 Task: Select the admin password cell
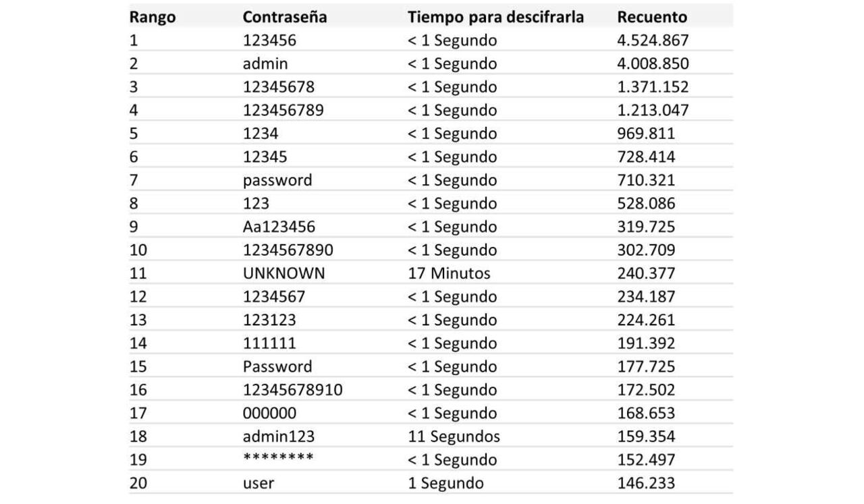click(265, 64)
